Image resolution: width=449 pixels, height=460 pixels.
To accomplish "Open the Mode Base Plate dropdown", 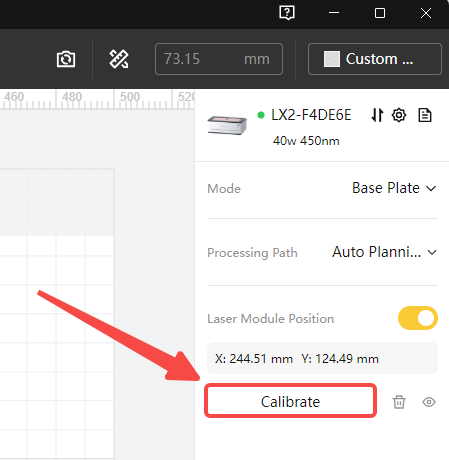I will tap(394, 188).
